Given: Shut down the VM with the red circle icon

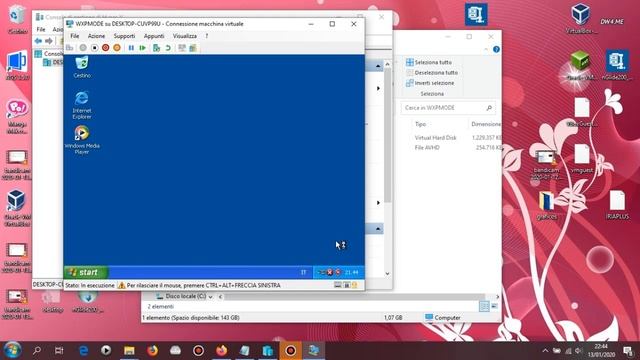Looking at the screenshot, I should 106,48.
